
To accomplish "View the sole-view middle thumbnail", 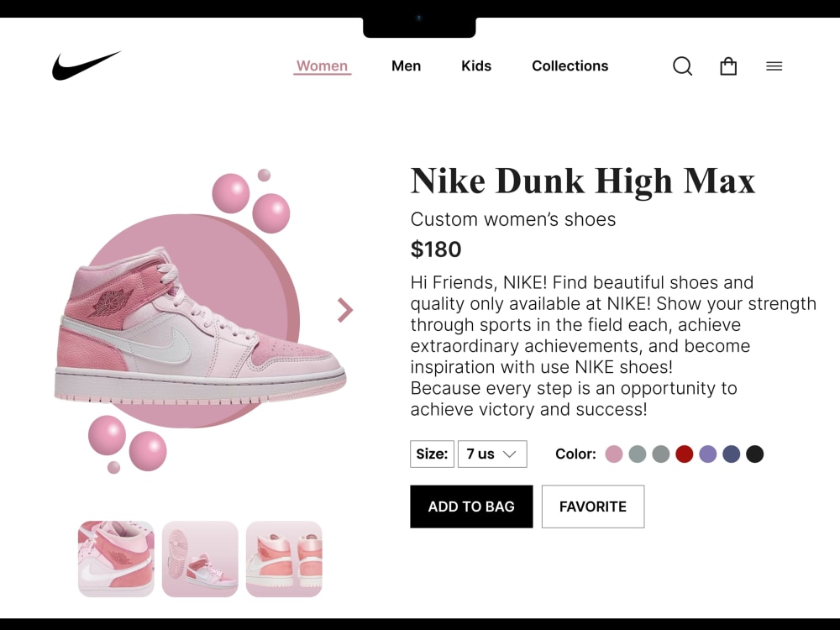I will (200, 559).
